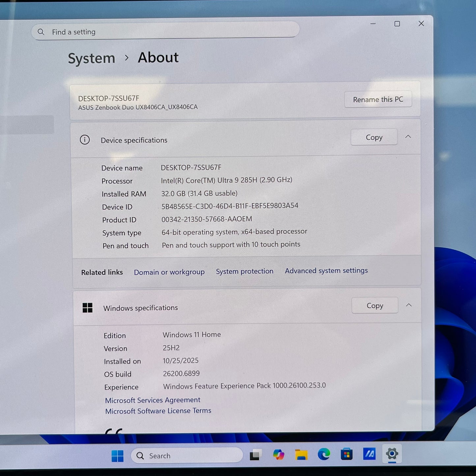The image size is (476, 476).
Task: Click the info icon beside Device specifications
Action: 85,140
